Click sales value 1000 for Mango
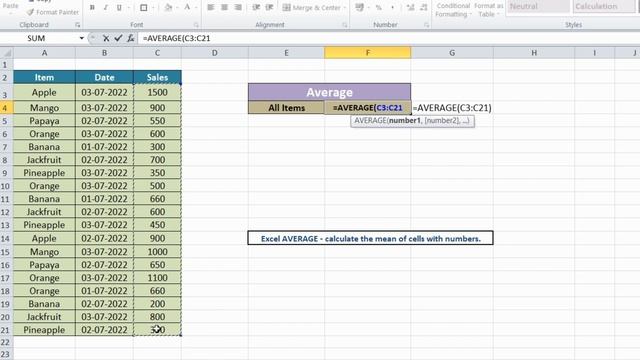The image size is (640, 360). (157, 252)
